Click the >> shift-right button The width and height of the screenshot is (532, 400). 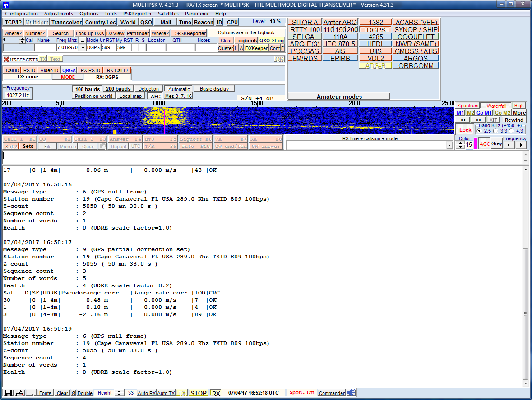[x=478, y=120]
